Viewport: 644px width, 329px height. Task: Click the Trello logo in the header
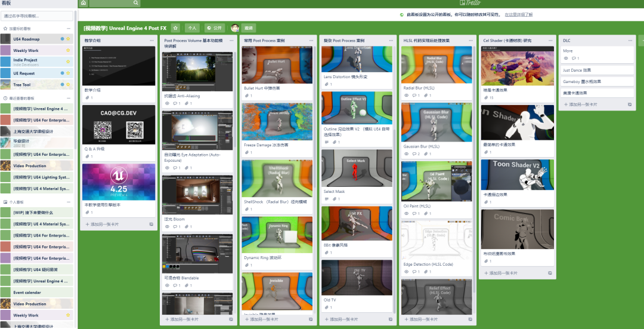click(470, 3)
